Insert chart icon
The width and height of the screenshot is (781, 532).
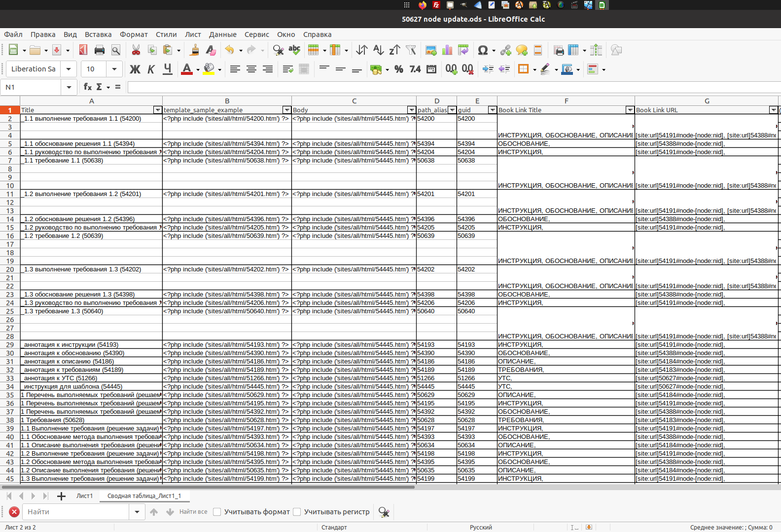[447, 50]
